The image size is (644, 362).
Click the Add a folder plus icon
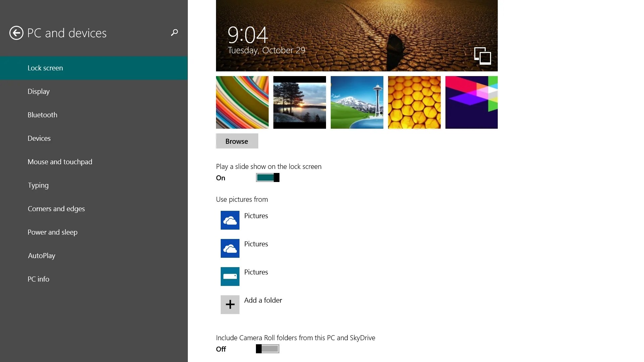[230, 305]
